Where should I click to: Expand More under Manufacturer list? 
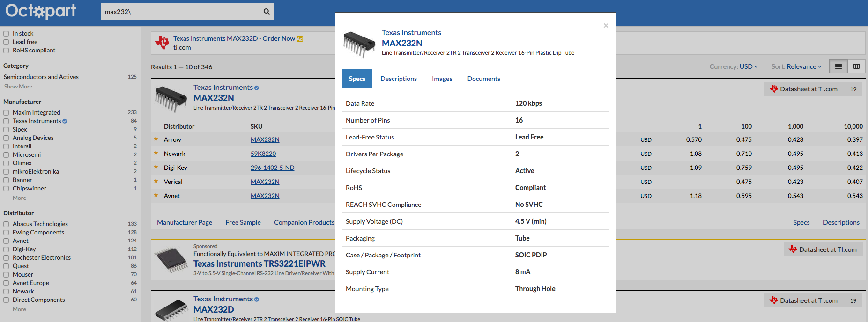click(19, 198)
